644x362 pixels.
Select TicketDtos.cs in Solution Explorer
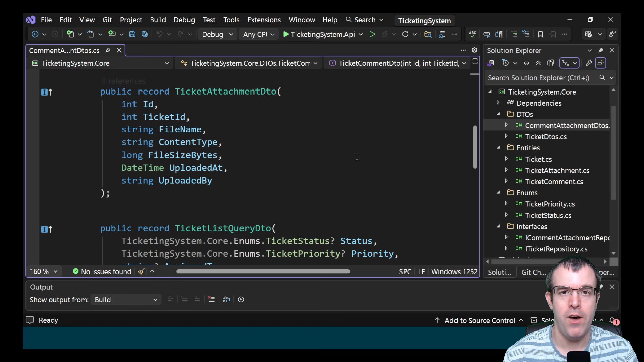point(546,137)
